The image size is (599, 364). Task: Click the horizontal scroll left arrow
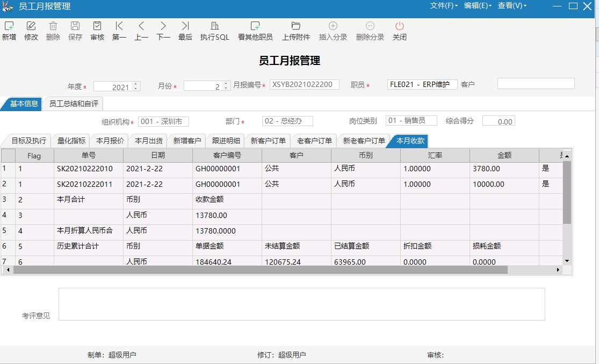click(8, 270)
